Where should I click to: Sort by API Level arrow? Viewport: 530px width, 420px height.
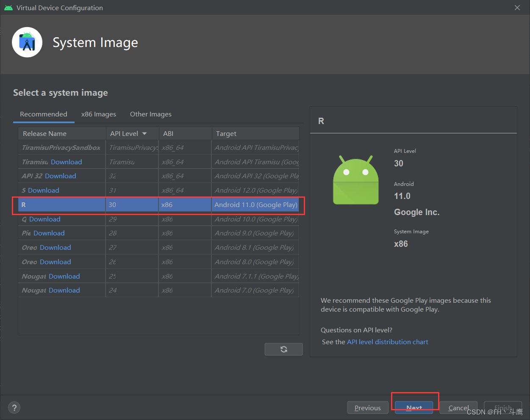[144, 134]
